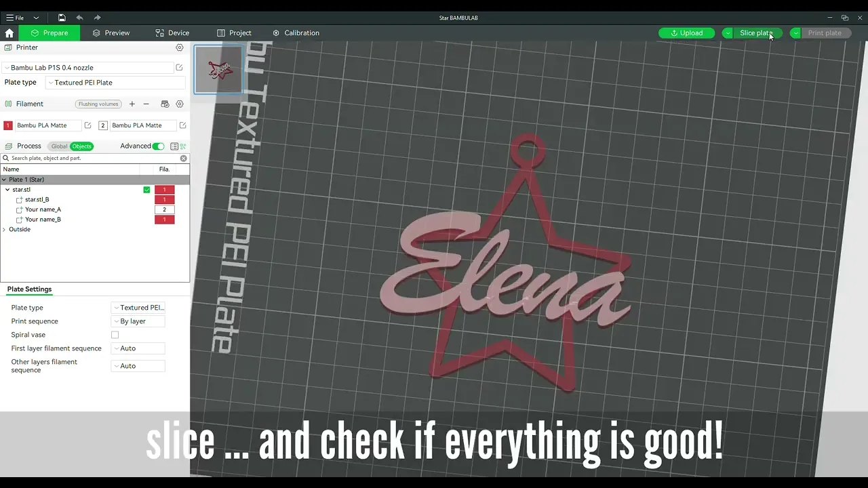Click the red filament 1 color swatch
Image resolution: width=868 pixels, height=488 pixels.
click(x=8, y=125)
